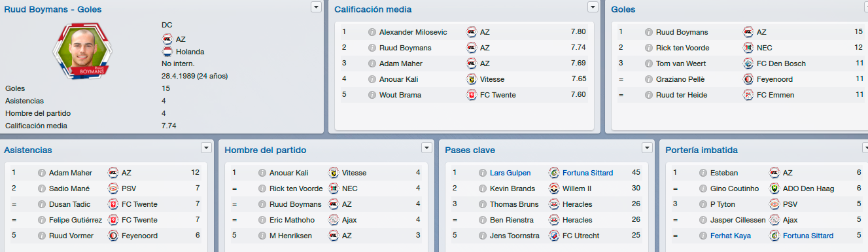Click Feyenoord badge in Goles panel
This screenshot has width=868, height=252.
coord(748,79)
